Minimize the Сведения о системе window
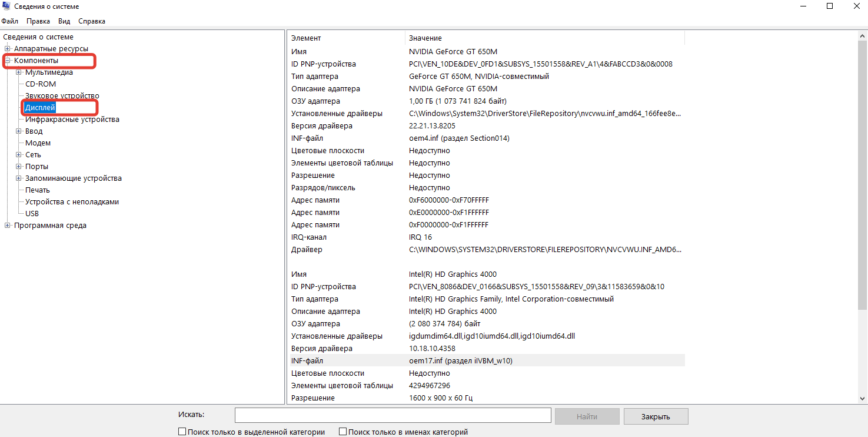This screenshot has height=437, width=868. (x=803, y=6)
